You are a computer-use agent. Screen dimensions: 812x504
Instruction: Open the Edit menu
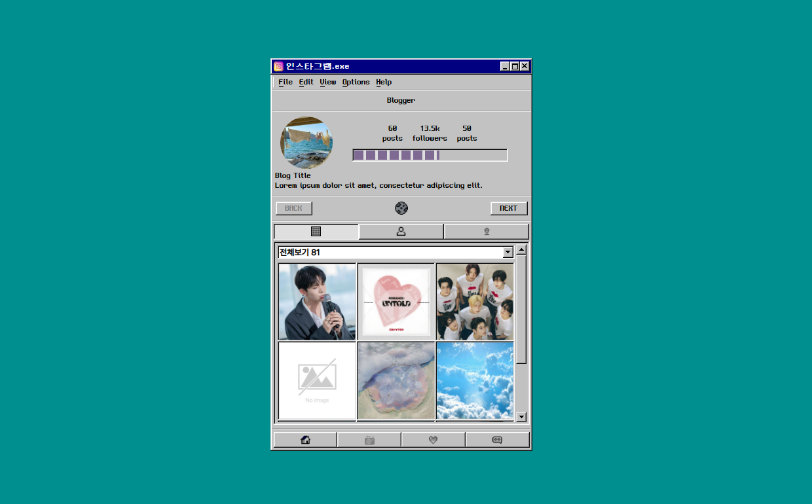[x=306, y=82]
